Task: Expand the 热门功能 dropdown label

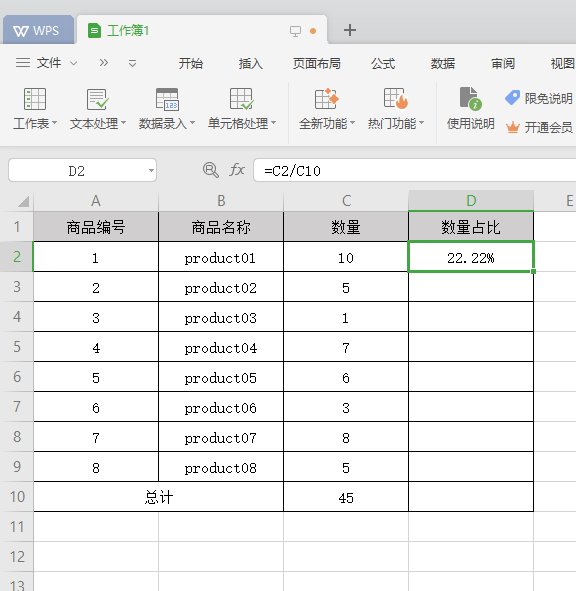Action: coord(396,123)
